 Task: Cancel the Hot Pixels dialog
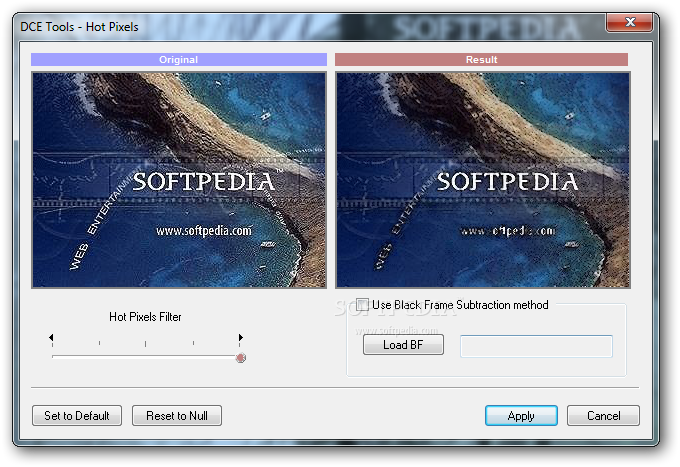click(603, 416)
